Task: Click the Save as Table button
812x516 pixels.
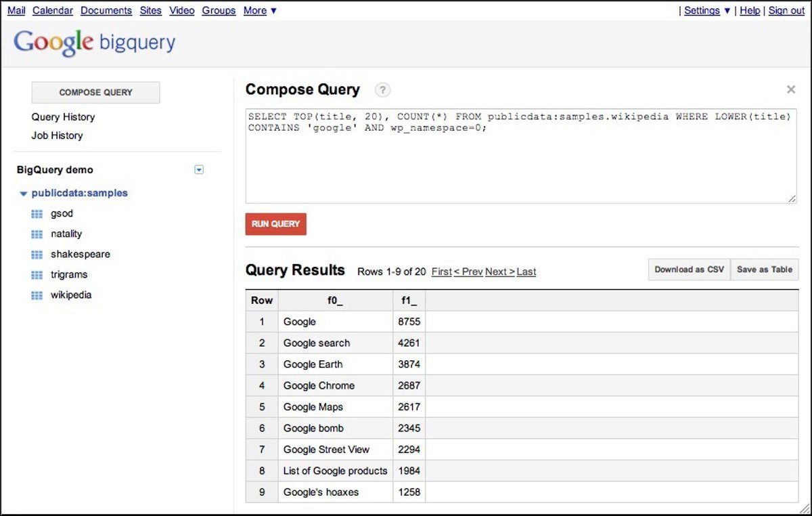Action: click(x=764, y=270)
